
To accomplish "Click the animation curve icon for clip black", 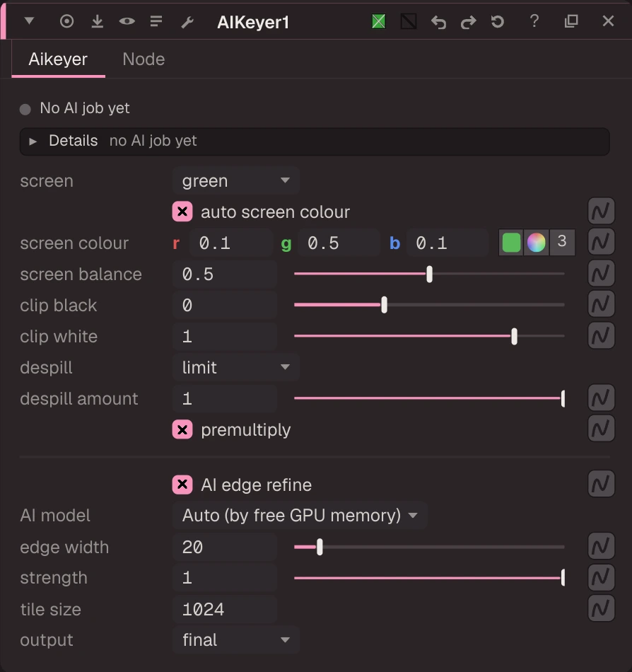I will (601, 304).
